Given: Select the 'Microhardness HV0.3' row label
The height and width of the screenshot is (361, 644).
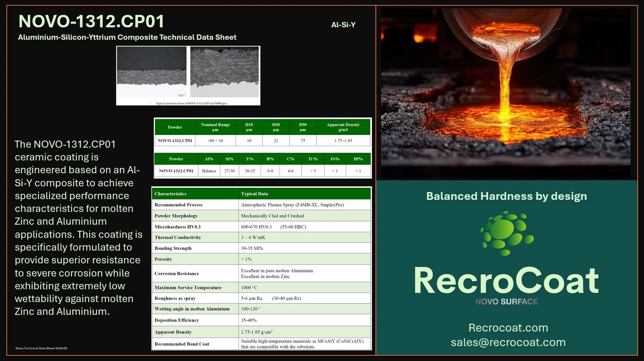Looking at the screenshot, I should tap(178, 227).
